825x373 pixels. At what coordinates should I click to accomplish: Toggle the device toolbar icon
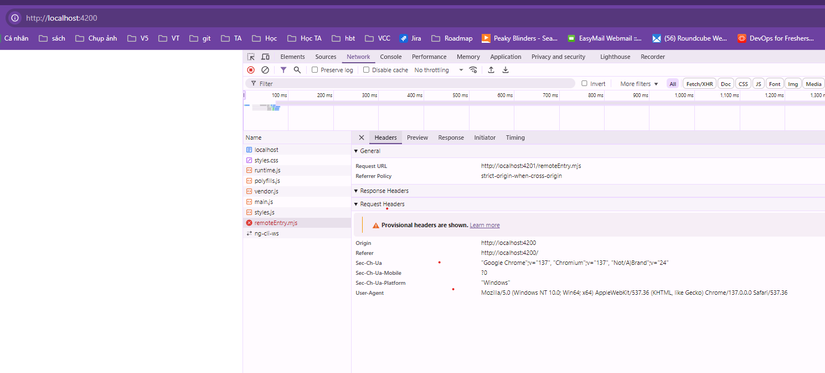[x=265, y=57]
